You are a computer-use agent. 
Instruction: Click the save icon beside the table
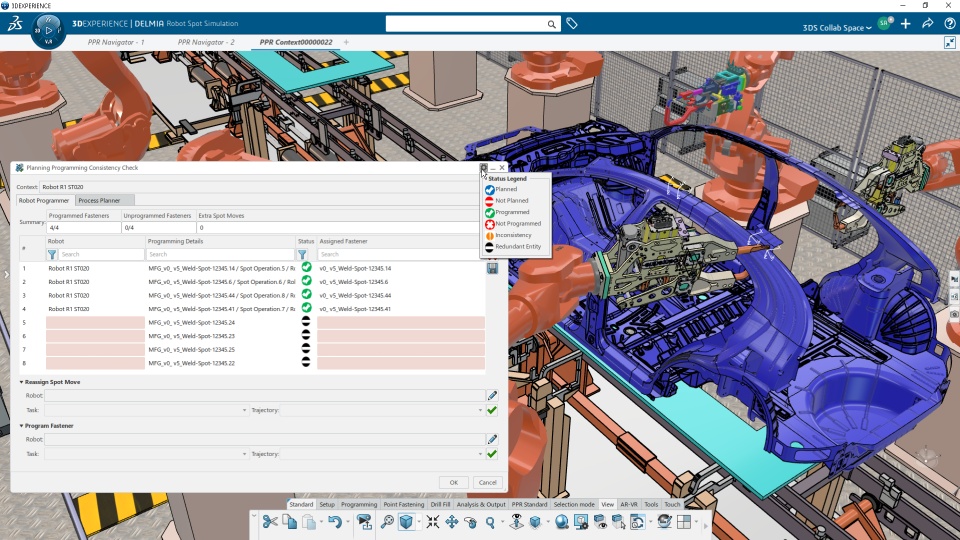(x=492, y=268)
